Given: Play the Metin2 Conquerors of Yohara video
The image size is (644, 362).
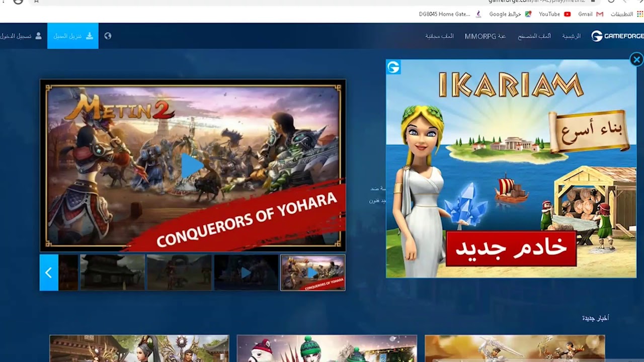Looking at the screenshot, I should point(192,165).
